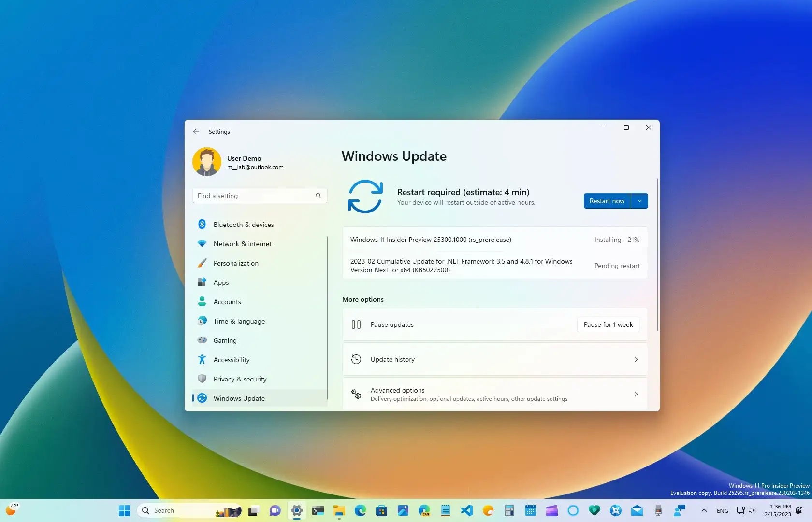Launch Edge Canary from the taskbar
Viewport: 812px width, 522px height.
(x=424, y=510)
